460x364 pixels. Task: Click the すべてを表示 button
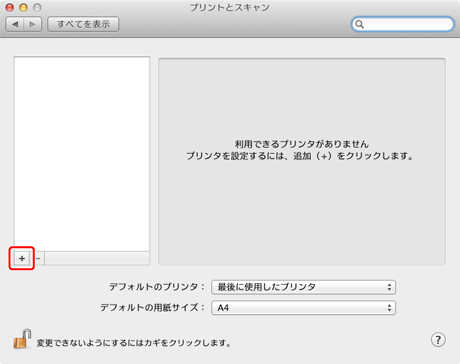(x=83, y=24)
